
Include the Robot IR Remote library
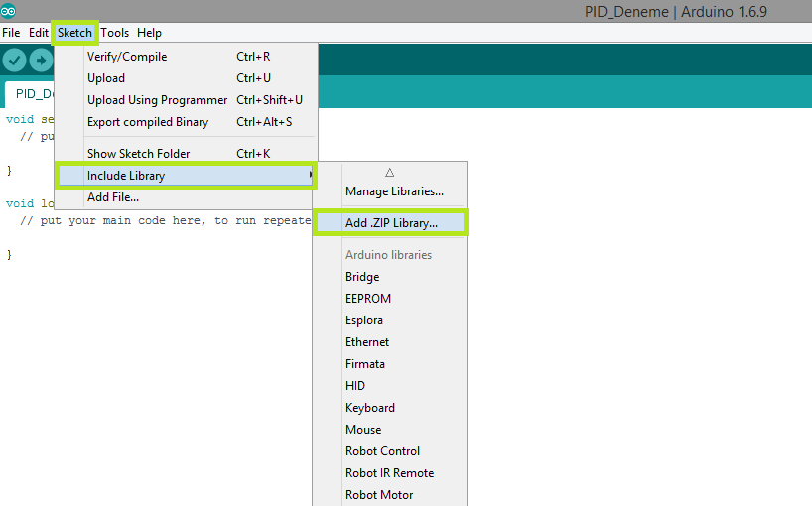coord(390,473)
